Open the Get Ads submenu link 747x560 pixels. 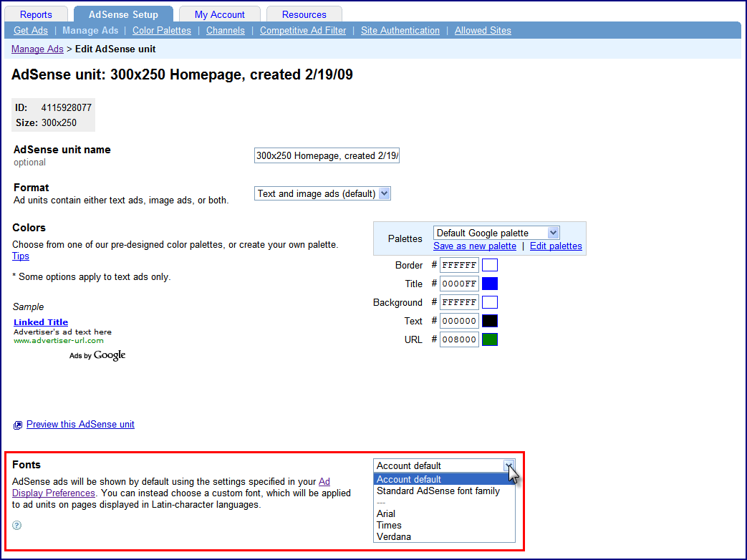[x=31, y=31]
